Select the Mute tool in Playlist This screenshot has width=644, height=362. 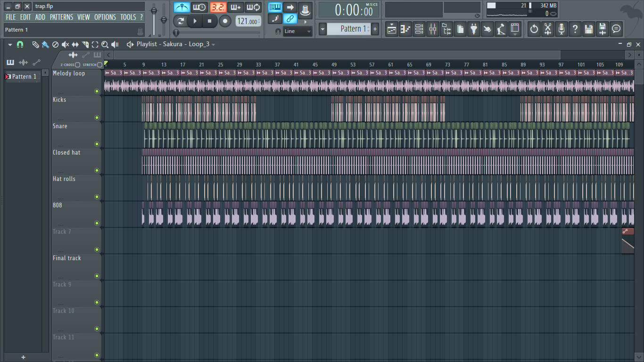tap(65, 44)
